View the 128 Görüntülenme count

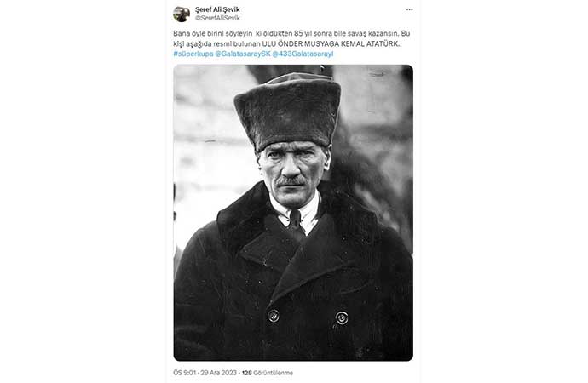click(x=268, y=373)
